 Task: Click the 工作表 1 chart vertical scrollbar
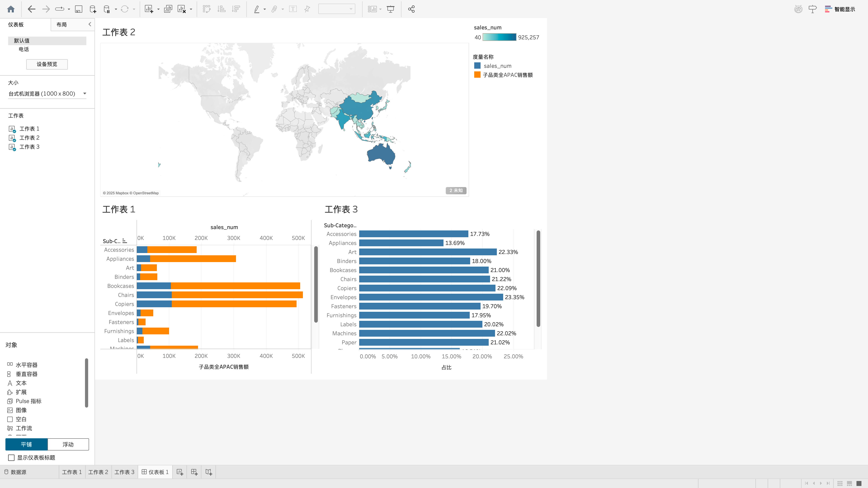coord(316,284)
